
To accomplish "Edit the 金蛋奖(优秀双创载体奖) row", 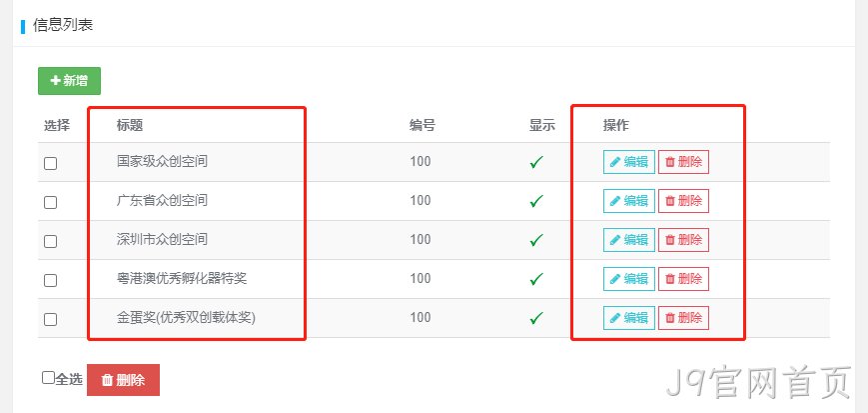I will [629, 318].
